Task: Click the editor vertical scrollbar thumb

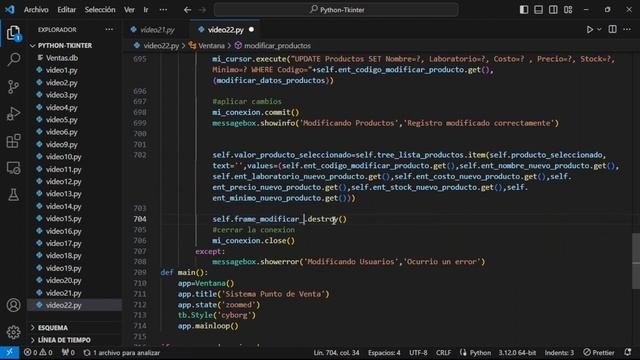Action: [x=636, y=261]
